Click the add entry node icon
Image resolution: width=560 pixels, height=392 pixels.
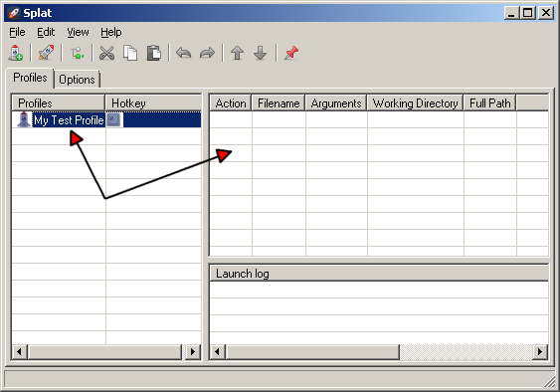[x=77, y=54]
